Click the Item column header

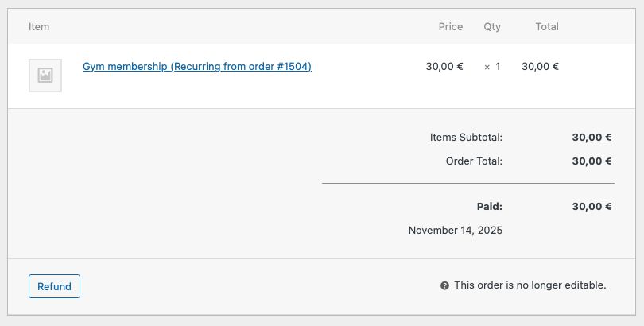coord(39,26)
